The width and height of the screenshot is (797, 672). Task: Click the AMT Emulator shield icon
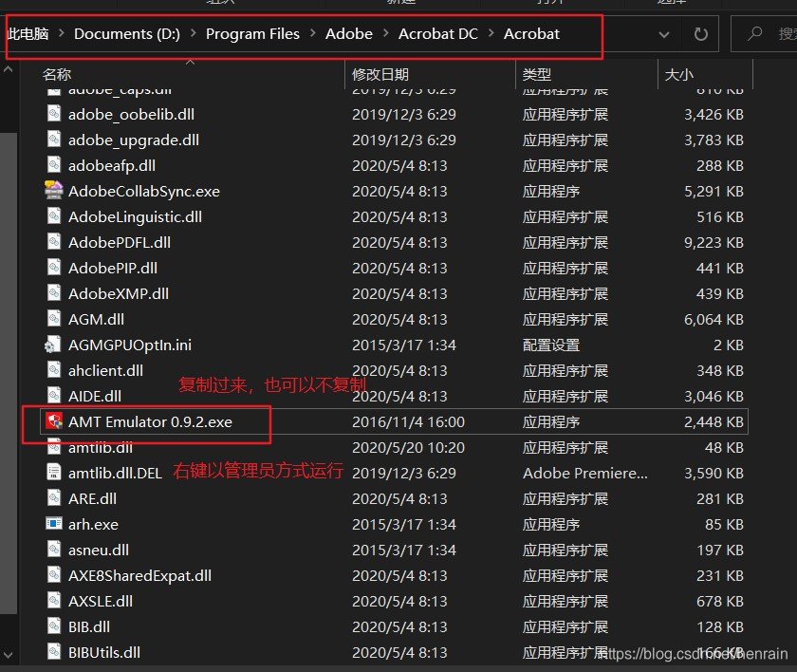tap(54, 420)
